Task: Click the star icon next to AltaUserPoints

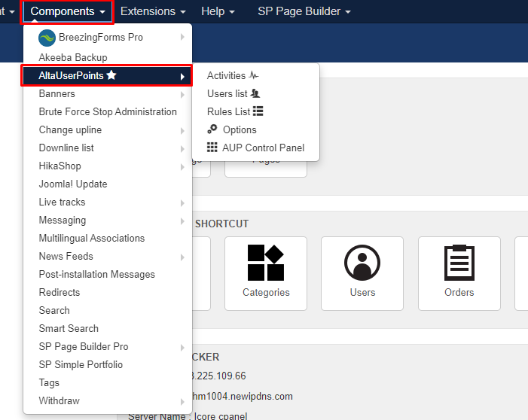Action: pos(111,75)
